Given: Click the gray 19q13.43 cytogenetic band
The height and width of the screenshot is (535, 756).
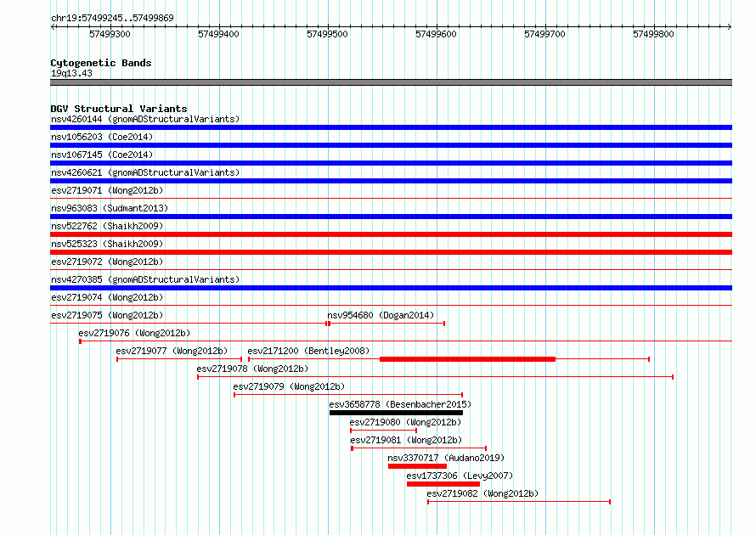Looking at the screenshot, I should pyautogui.click(x=391, y=82).
